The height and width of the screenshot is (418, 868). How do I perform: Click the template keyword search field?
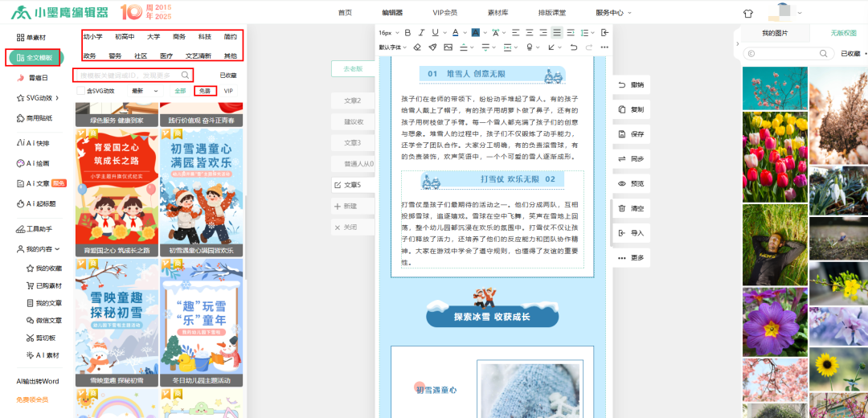pyautogui.click(x=129, y=75)
